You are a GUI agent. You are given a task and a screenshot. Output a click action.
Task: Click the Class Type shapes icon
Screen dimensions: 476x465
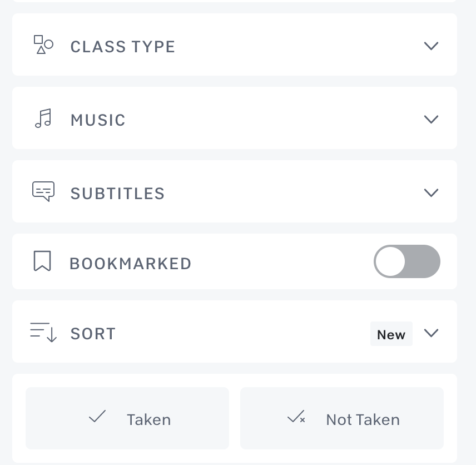(x=43, y=45)
